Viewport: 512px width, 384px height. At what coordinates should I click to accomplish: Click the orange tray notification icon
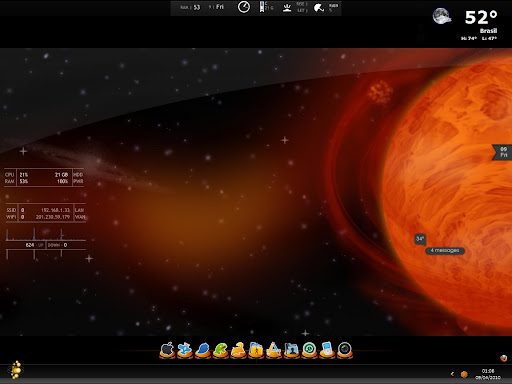click(x=464, y=374)
